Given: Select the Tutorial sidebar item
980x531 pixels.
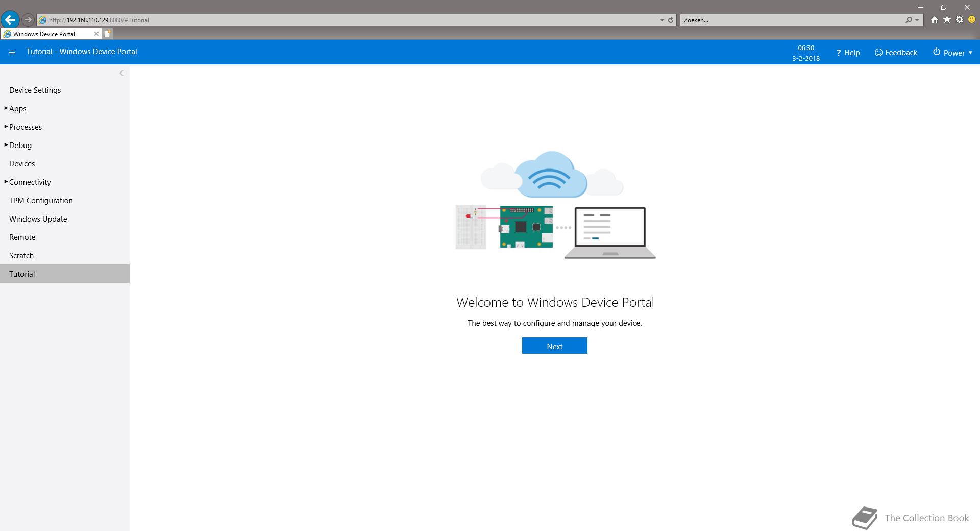Looking at the screenshot, I should pyautogui.click(x=65, y=274).
